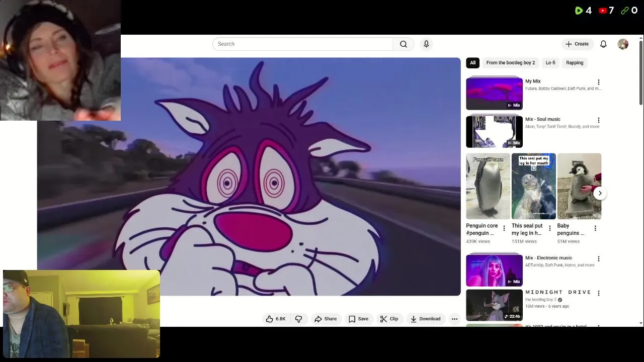Open the account avatar menu

coord(623,44)
